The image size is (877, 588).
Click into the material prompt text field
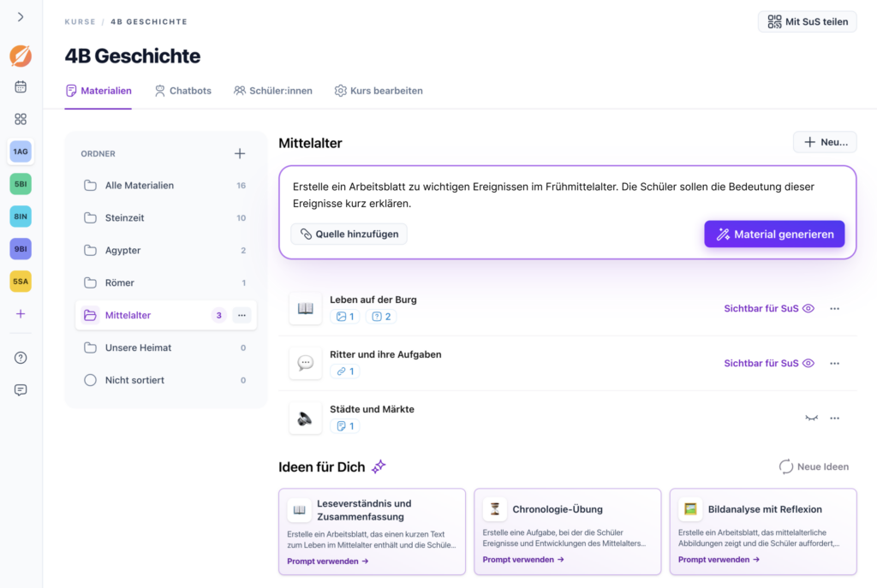pos(567,195)
